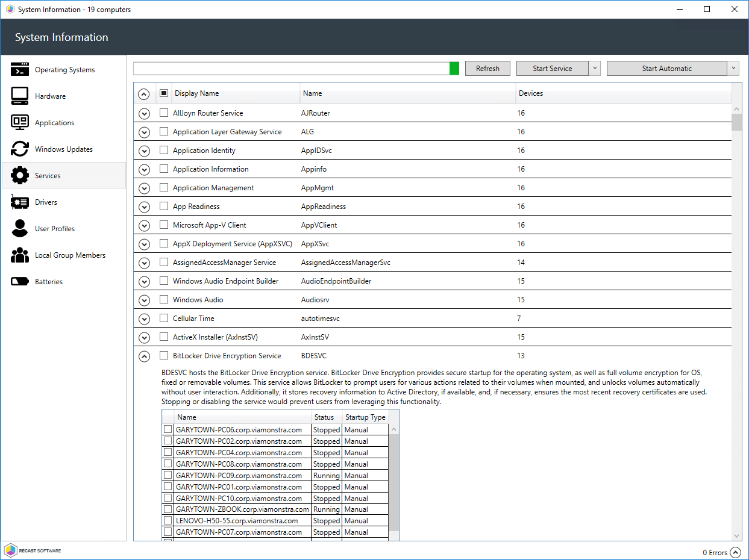Expand the Windows Audio row

point(144,300)
